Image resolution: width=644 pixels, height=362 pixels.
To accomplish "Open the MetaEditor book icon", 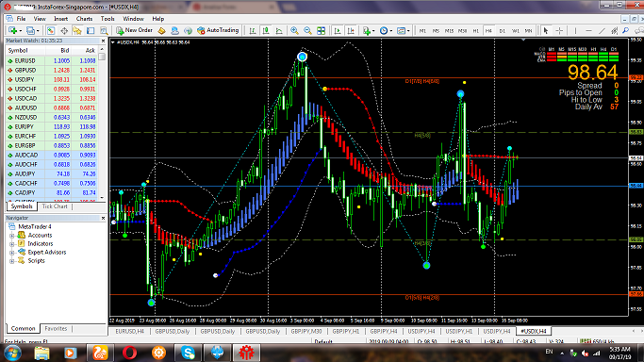I will click(x=161, y=30).
